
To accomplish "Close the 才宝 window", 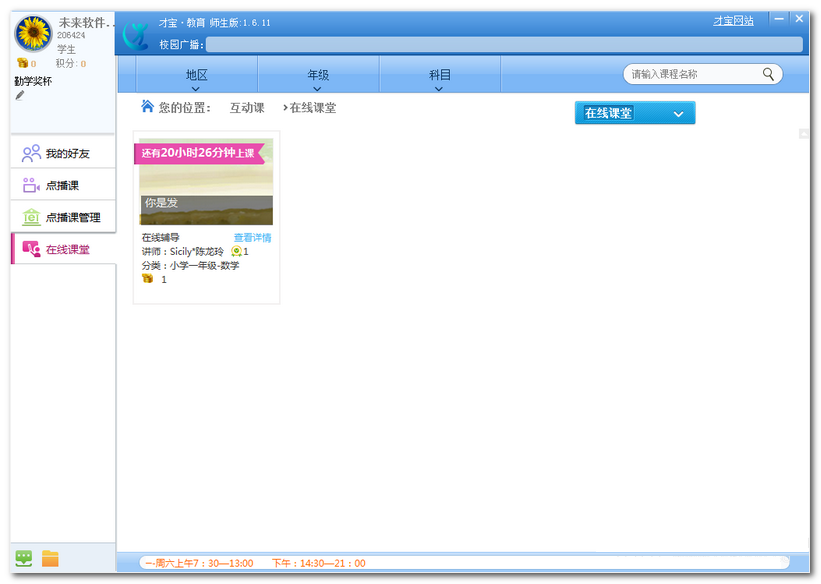I will pos(799,18).
